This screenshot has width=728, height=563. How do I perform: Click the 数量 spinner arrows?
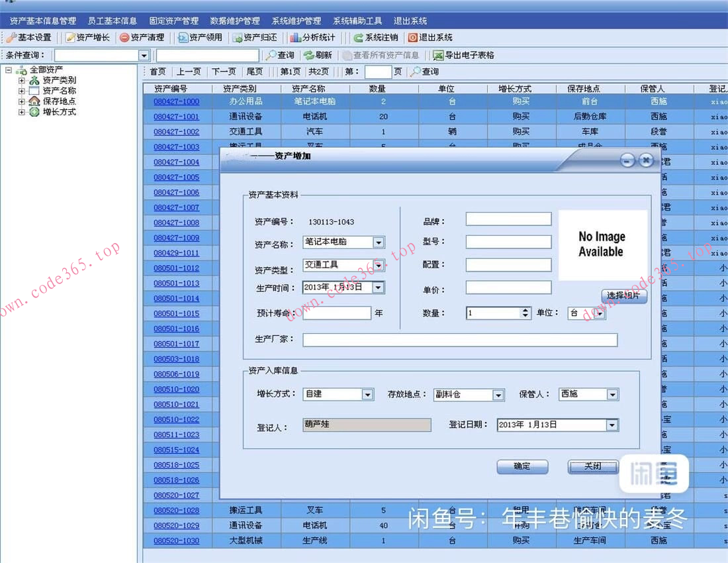[x=525, y=313]
